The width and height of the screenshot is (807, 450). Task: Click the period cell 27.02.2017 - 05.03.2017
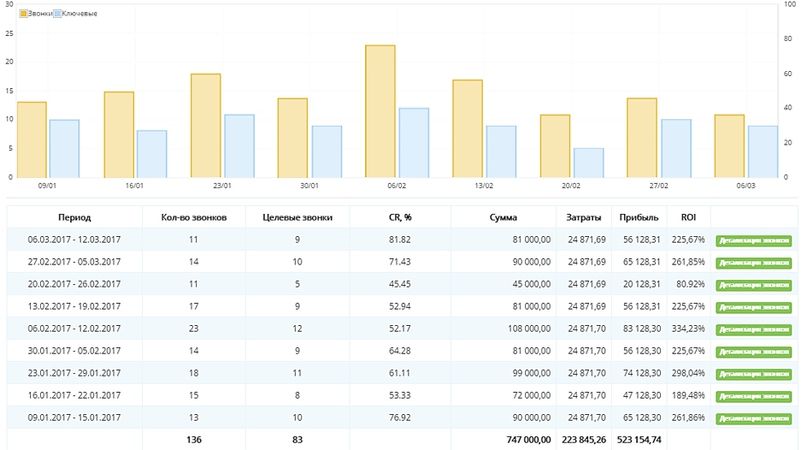tap(74, 262)
